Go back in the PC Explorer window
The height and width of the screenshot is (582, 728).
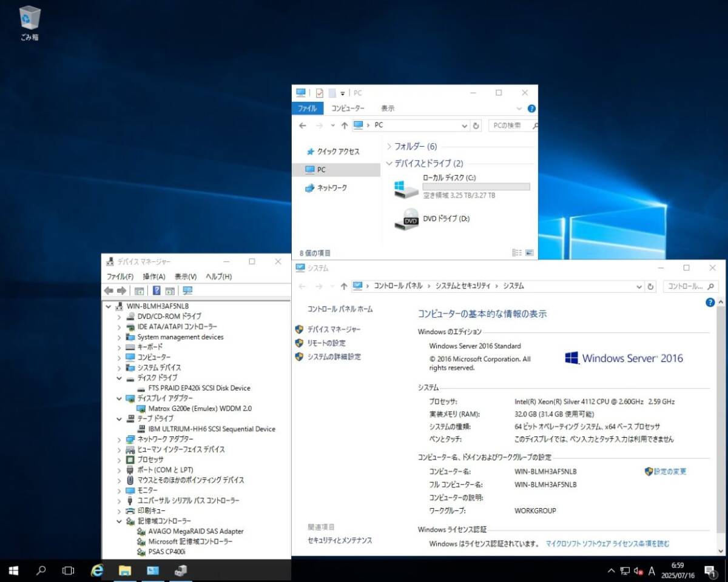point(303,125)
